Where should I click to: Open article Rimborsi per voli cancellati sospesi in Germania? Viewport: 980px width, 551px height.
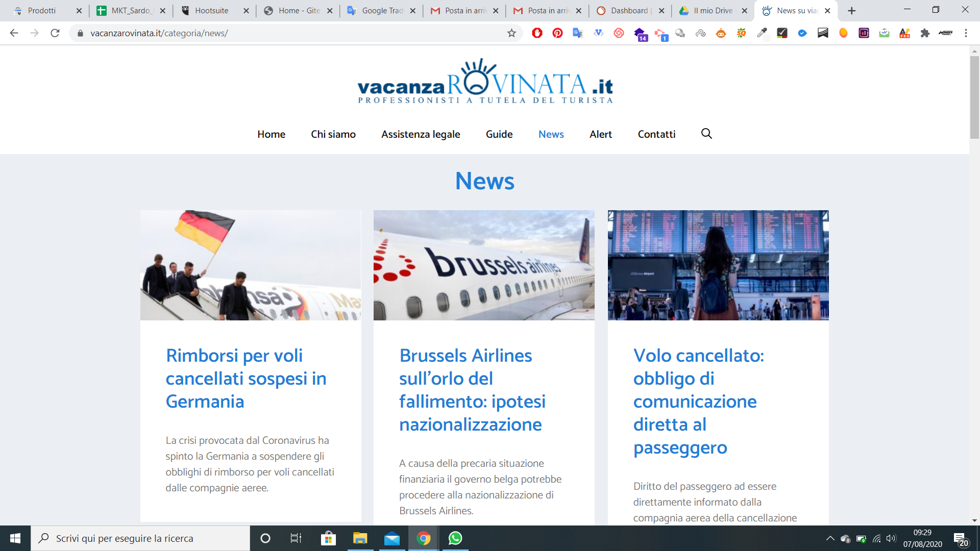click(x=246, y=379)
